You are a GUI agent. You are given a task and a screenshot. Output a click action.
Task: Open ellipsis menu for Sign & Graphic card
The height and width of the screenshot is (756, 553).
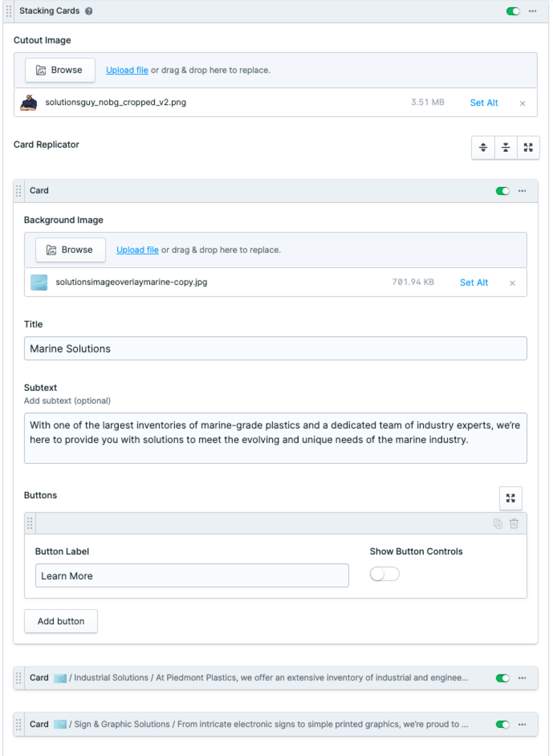click(522, 725)
